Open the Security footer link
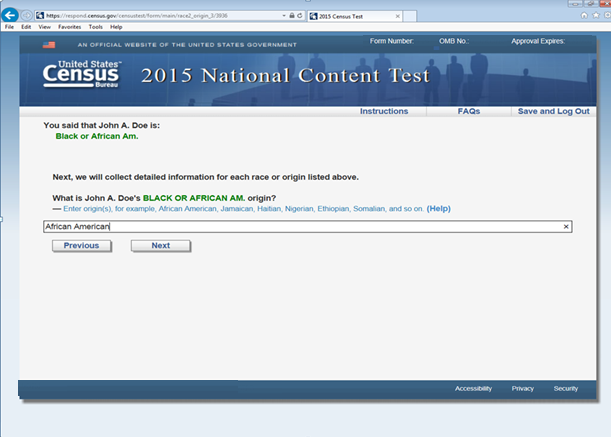The image size is (611, 437). (566, 388)
